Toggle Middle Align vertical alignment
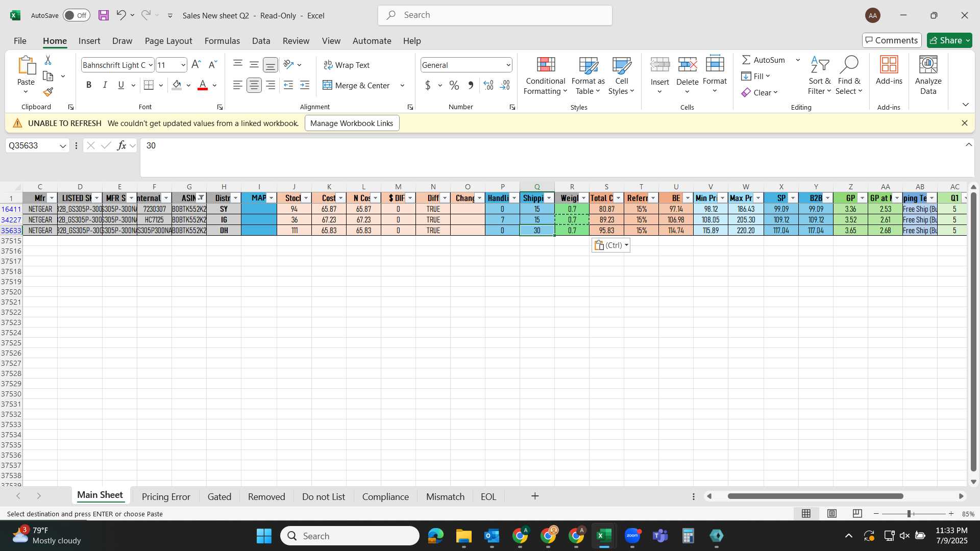 pos(254,65)
